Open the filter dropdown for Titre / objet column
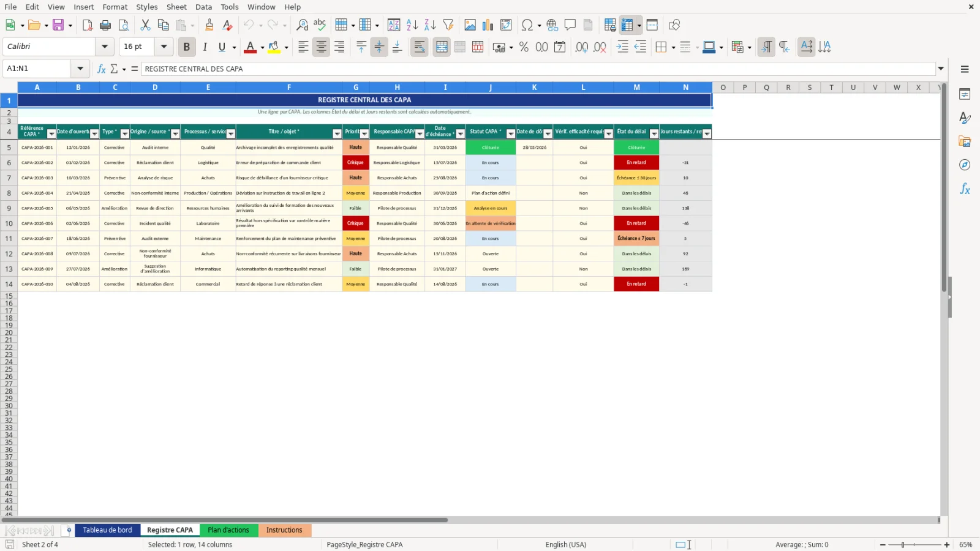Screen dimensions: 980x551 pyautogui.click(x=337, y=134)
